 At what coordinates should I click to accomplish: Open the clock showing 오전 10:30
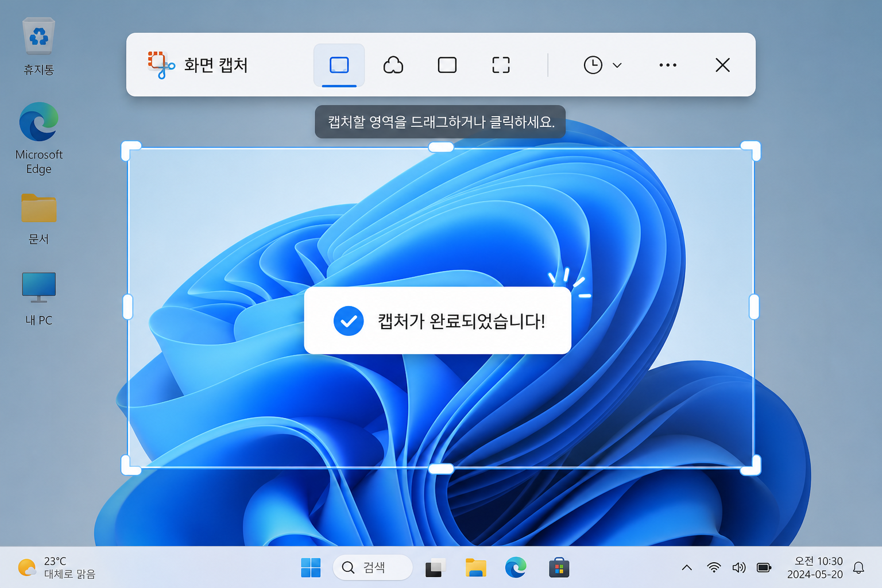(815, 567)
